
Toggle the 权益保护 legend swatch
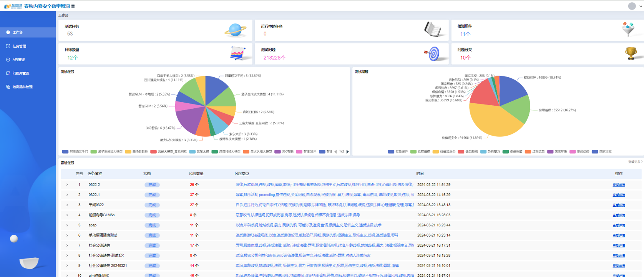click(x=391, y=152)
